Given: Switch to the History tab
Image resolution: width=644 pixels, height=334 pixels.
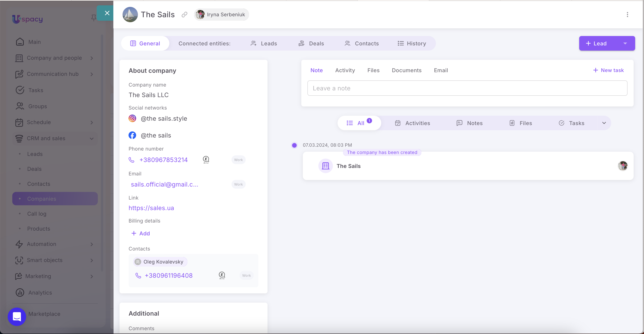Looking at the screenshot, I should [x=412, y=43].
